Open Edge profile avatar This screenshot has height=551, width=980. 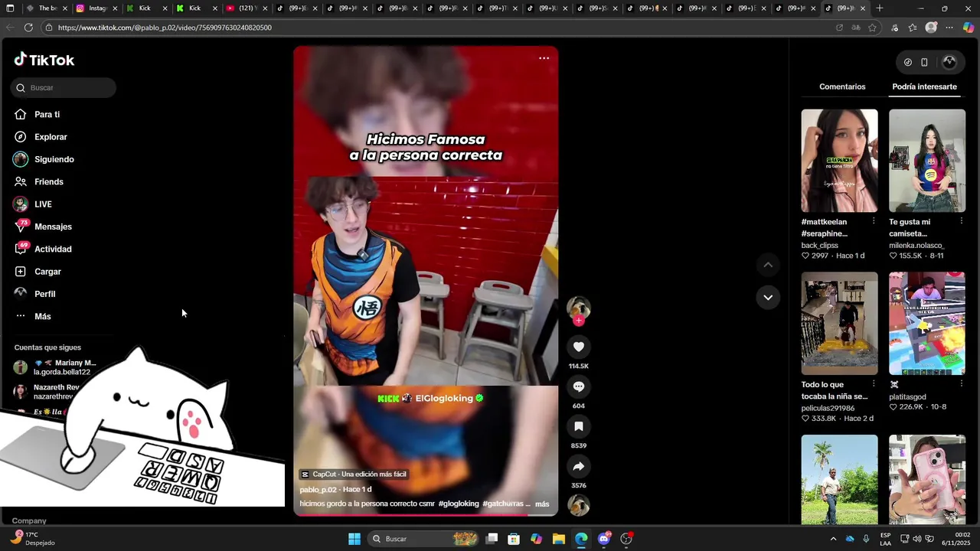pos(931,28)
